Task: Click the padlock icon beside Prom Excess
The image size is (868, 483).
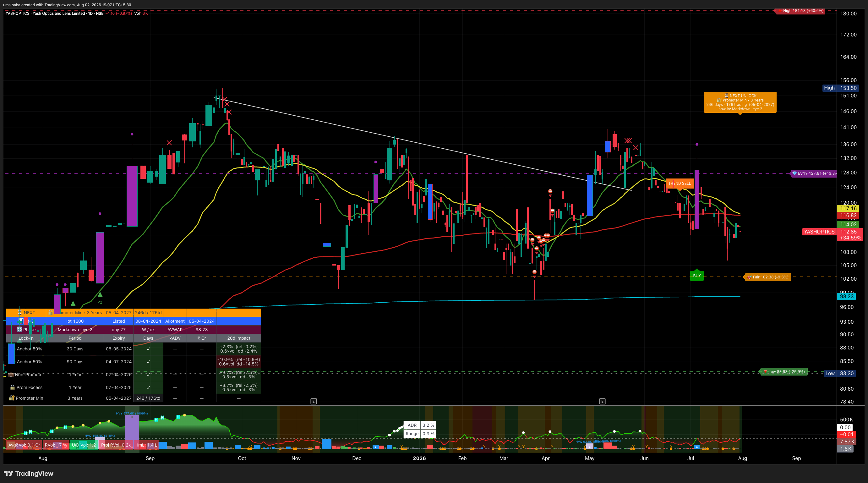Action: click(x=13, y=387)
